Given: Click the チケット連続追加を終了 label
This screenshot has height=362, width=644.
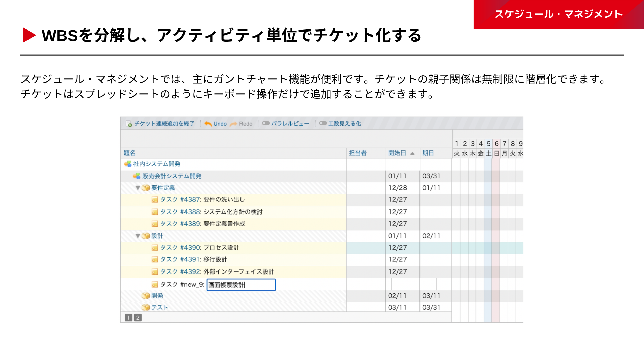Looking at the screenshot, I should [164, 124].
